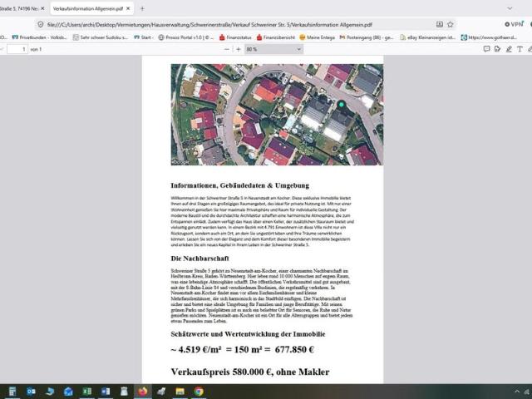Click the Firefox taskbar icon
The height and width of the screenshot is (399, 532).
143,392
